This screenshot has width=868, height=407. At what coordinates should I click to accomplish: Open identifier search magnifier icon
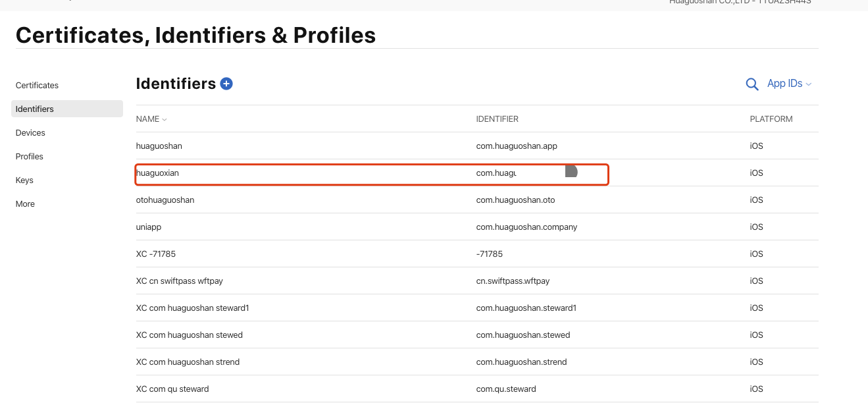click(752, 84)
